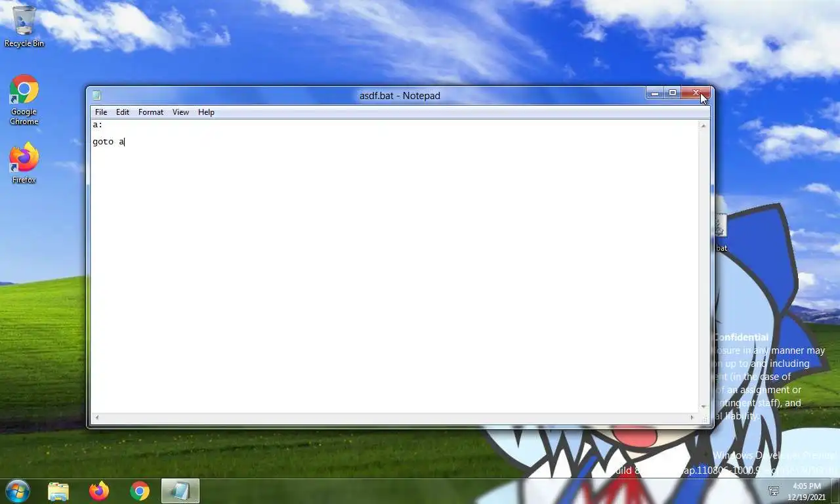Close the asdf.bat Notepad window
This screenshot has width=840, height=504.
coord(696,93)
